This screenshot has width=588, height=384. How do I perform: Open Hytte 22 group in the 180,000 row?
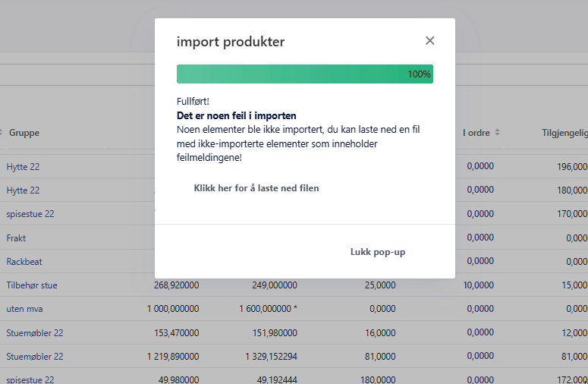pos(23,190)
